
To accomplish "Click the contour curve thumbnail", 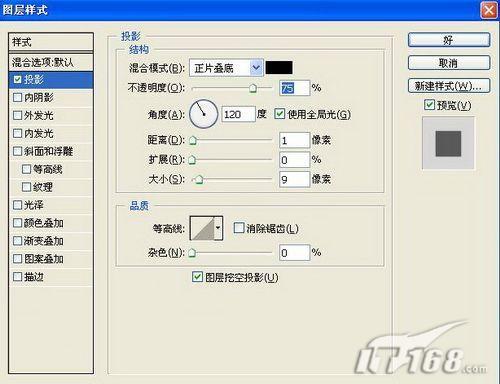I will [x=202, y=228].
